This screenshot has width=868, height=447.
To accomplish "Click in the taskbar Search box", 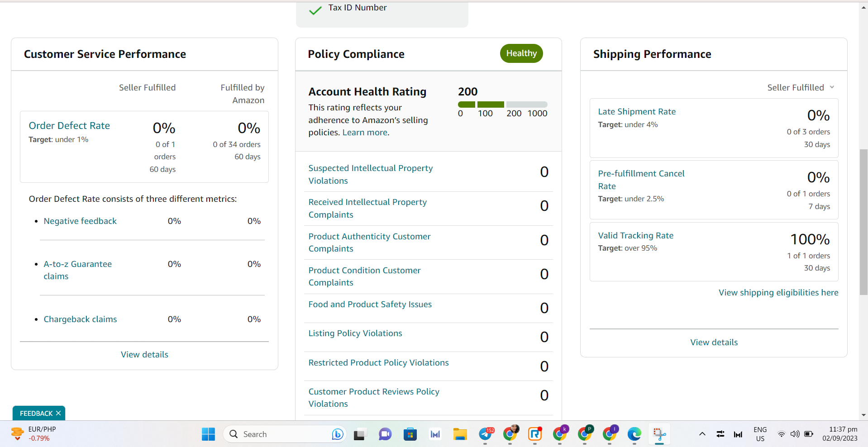I will click(x=285, y=434).
